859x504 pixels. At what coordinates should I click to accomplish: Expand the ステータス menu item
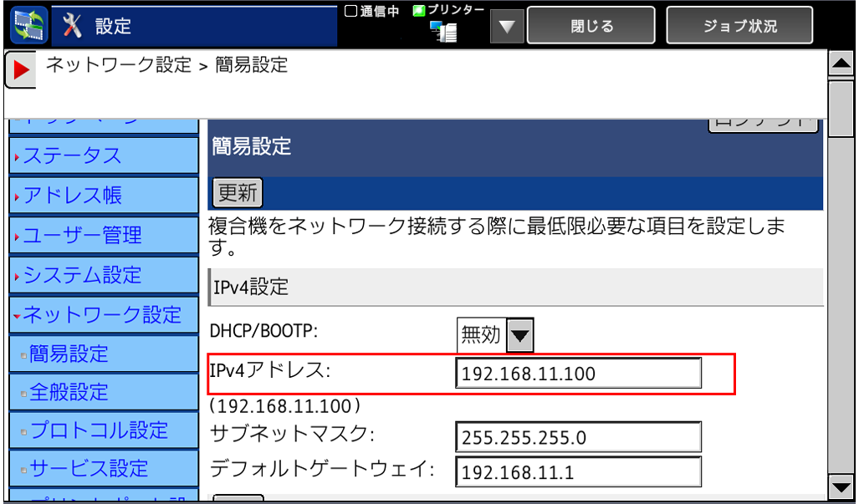click(x=72, y=155)
